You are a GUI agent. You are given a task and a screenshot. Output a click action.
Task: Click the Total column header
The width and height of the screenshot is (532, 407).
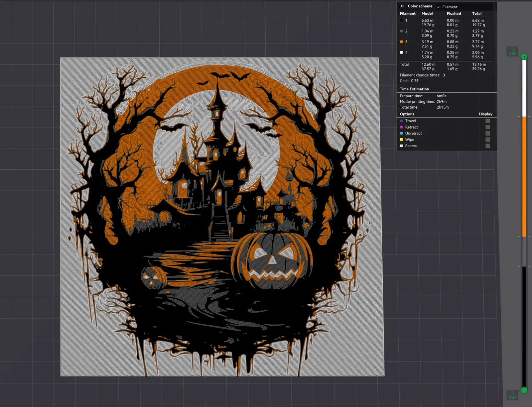tap(477, 14)
